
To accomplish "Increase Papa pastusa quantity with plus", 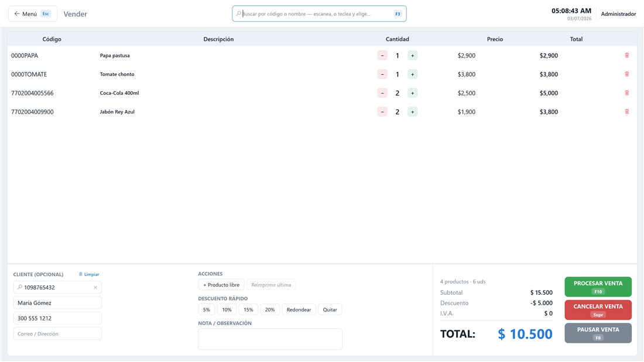I will click(412, 56).
